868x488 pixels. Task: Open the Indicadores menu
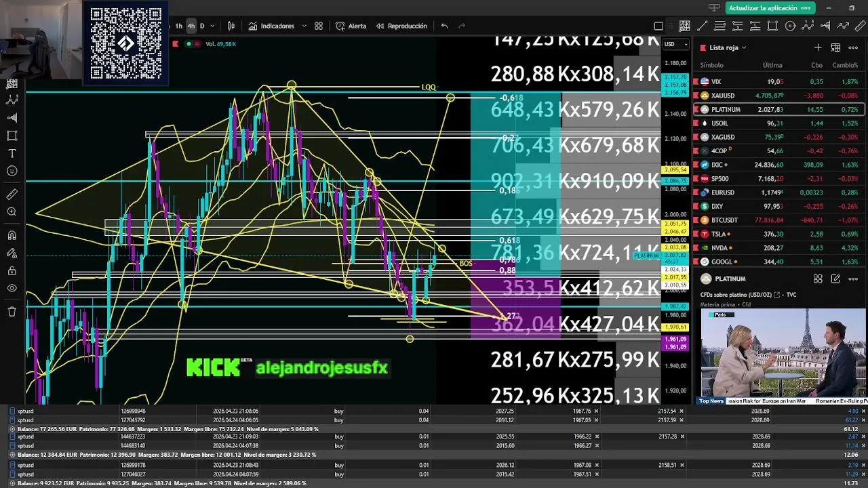[271, 26]
